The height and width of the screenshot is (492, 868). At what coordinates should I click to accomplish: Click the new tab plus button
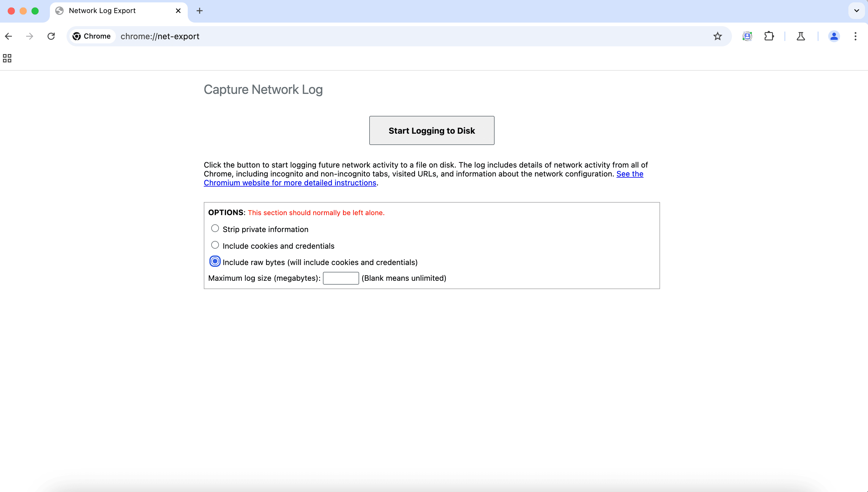pyautogui.click(x=200, y=11)
